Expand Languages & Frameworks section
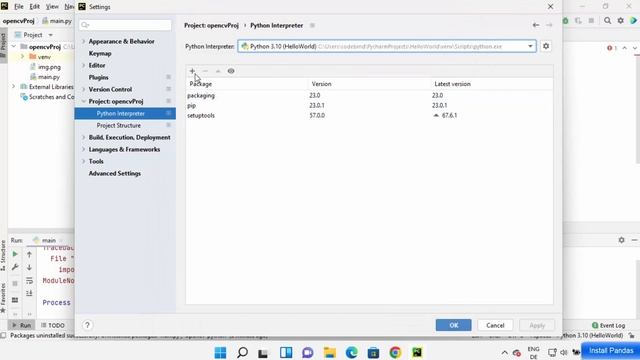Image resolution: width=640 pixels, height=360 pixels. pyautogui.click(x=83, y=149)
